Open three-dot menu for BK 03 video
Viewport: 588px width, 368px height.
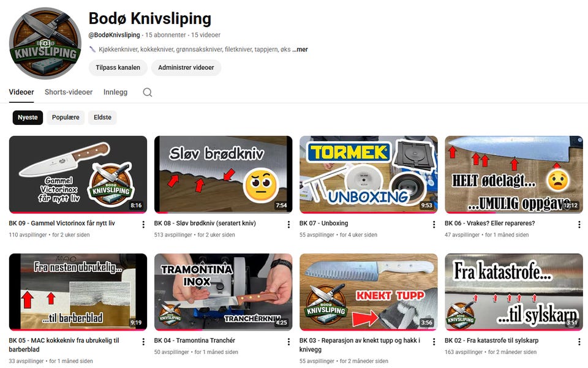[x=434, y=342]
